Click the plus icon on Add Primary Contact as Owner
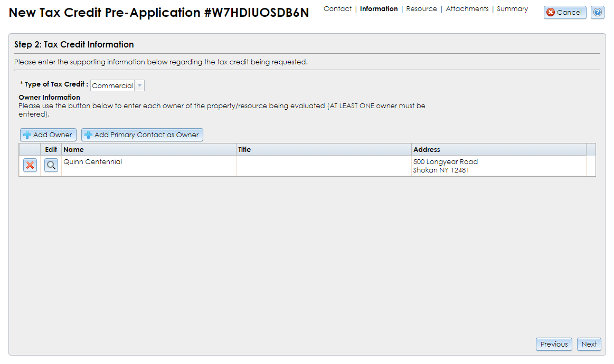614x364 pixels. tap(88, 135)
